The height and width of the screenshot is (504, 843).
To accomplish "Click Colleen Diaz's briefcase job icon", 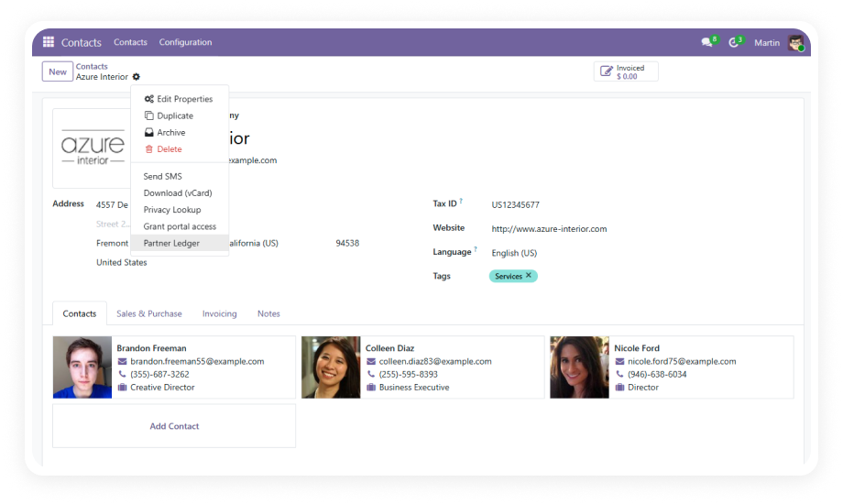I will tap(371, 388).
